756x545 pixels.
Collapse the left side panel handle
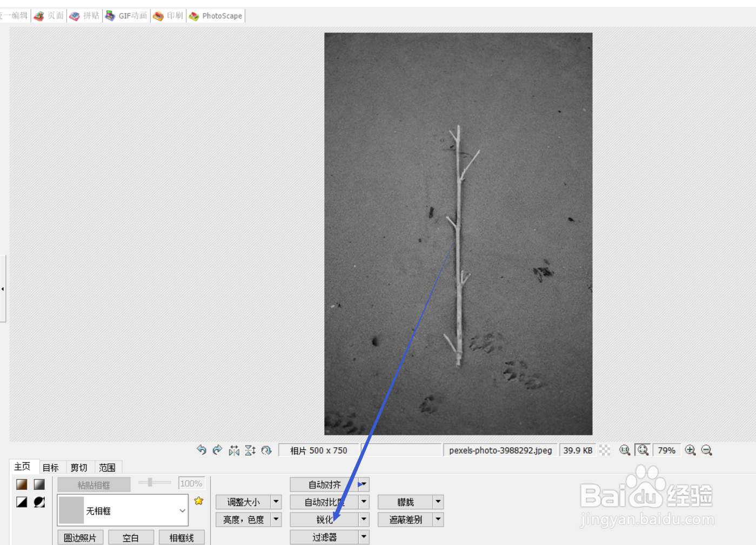[x=3, y=289]
